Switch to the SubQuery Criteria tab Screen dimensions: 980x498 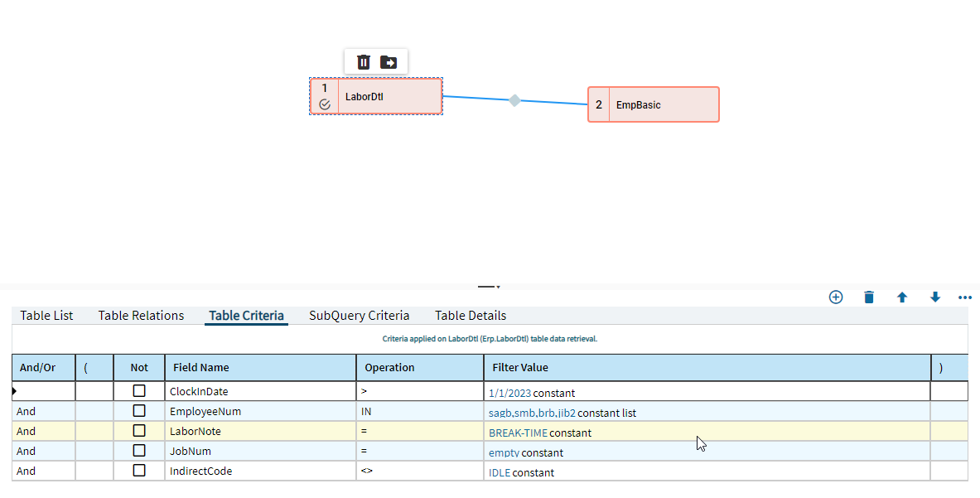pyautogui.click(x=360, y=316)
